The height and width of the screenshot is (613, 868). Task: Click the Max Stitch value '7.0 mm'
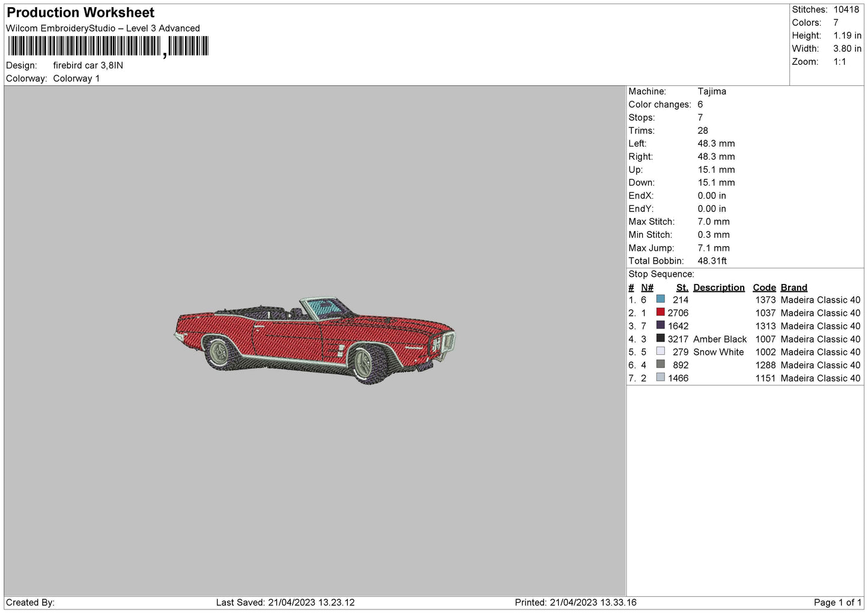[x=714, y=222]
